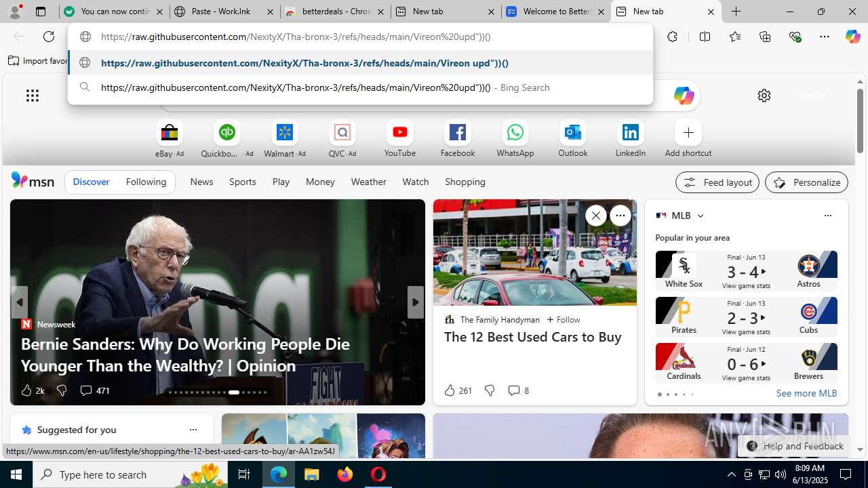
Task: Open the profile icon in the tab bar
Action: [x=15, y=12]
